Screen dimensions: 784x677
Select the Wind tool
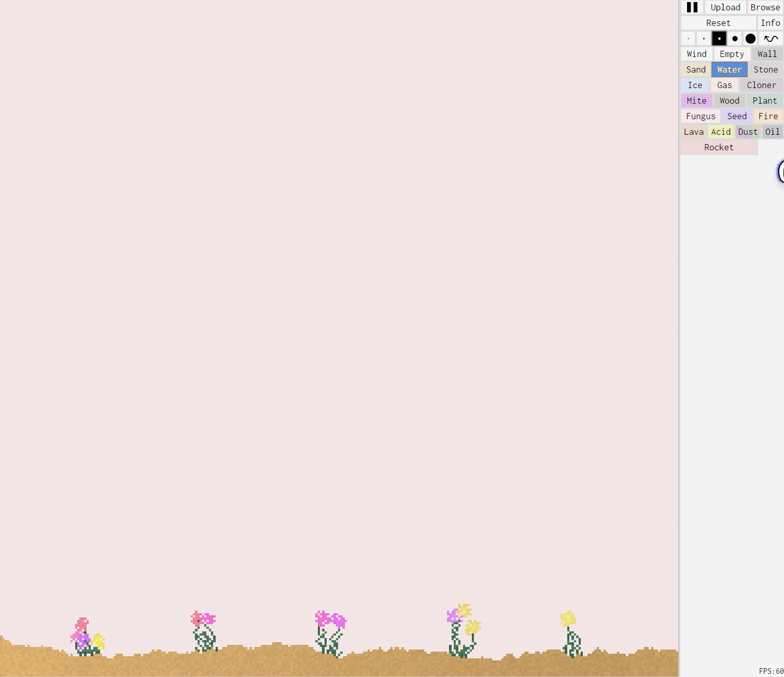696,54
